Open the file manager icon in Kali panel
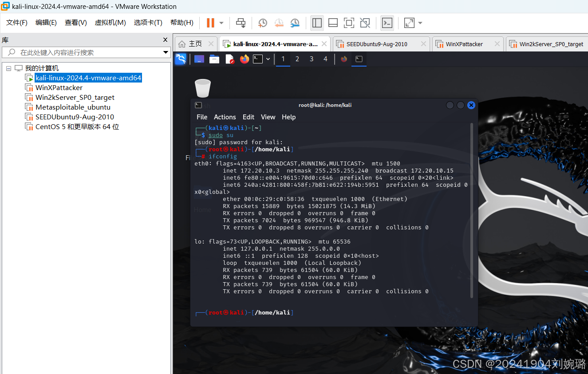588x374 pixels. click(x=214, y=59)
